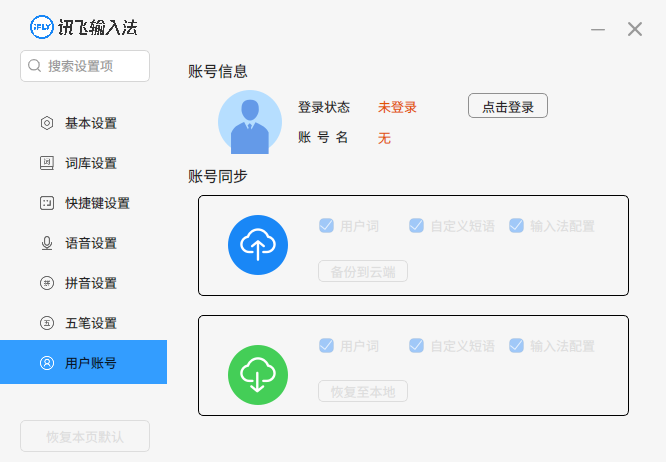This screenshot has width=666, height=462.
Task: Toggle 用户词 checkbox in backup panel
Action: 326,225
